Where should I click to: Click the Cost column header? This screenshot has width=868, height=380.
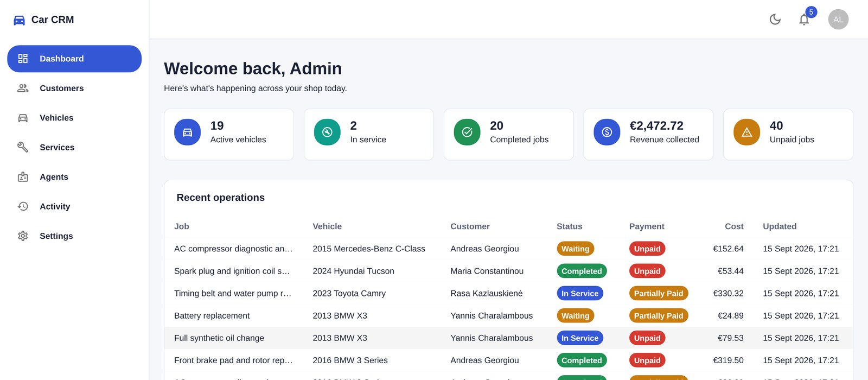(734, 226)
